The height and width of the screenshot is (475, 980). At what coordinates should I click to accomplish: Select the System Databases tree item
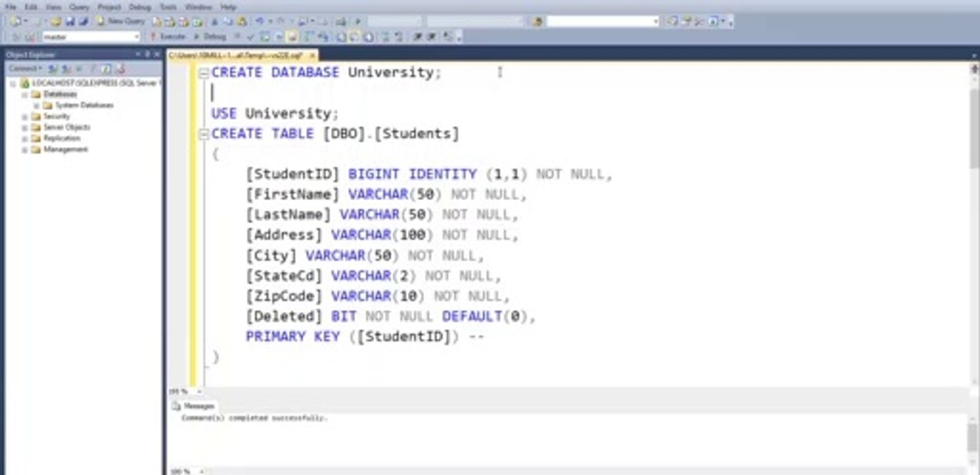[x=84, y=106]
